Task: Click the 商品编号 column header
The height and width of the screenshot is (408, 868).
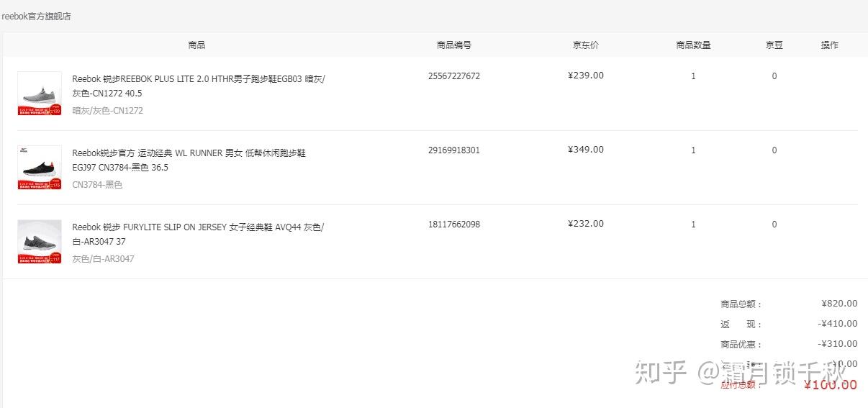Action: [453, 45]
